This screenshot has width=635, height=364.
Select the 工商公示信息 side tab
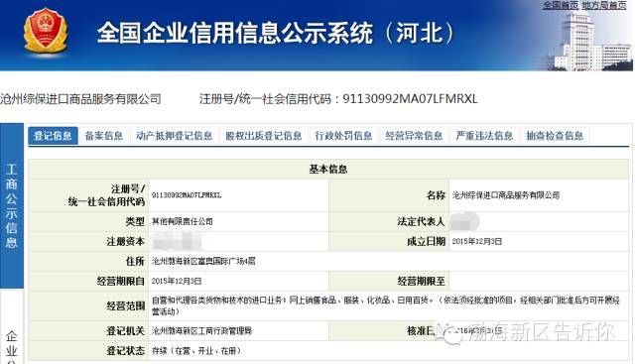coord(11,205)
